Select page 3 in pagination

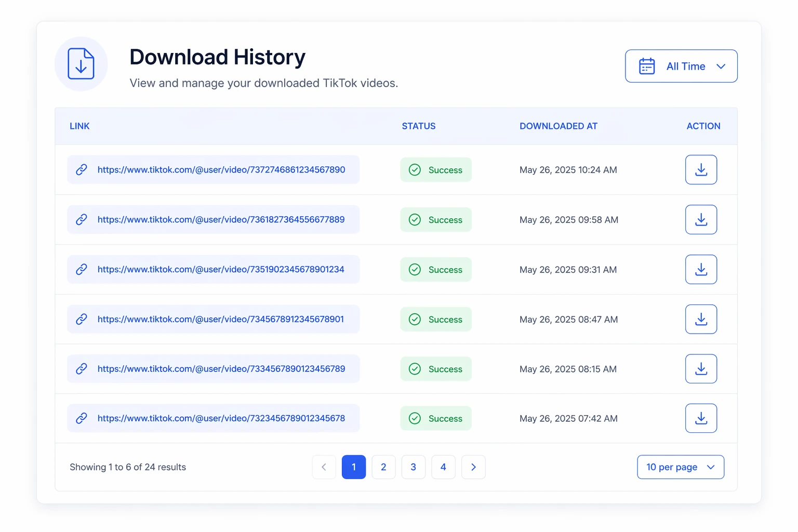(x=414, y=467)
